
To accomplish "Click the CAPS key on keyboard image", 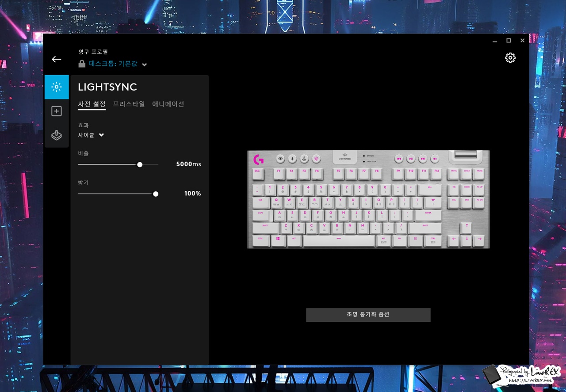I will click(x=262, y=215).
